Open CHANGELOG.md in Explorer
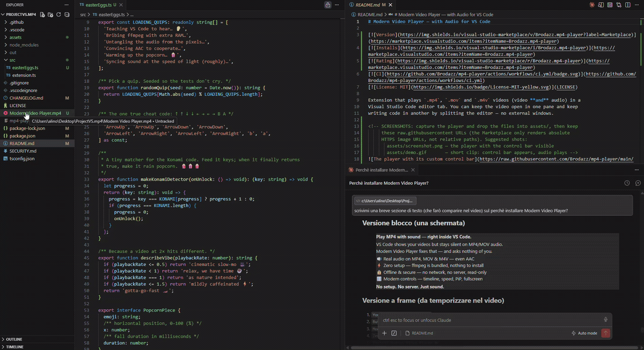 pos(37,98)
